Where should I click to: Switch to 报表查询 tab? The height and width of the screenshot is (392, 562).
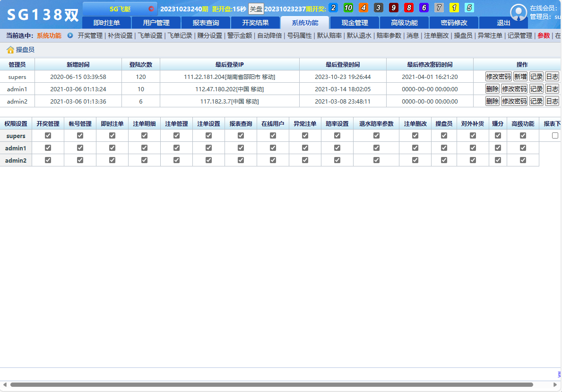click(x=206, y=23)
